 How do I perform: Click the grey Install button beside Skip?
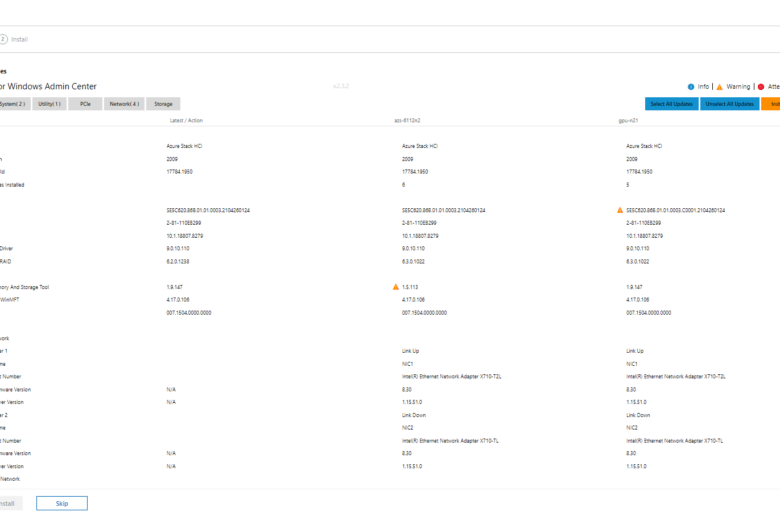(x=10, y=503)
